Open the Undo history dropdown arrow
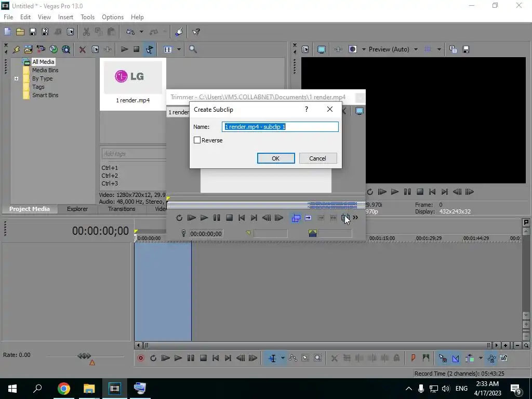This screenshot has width=532, height=399. pyautogui.click(x=141, y=32)
